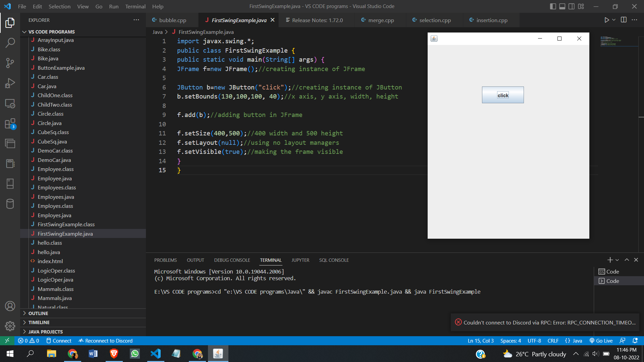Click Go Live in the status bar
The height and width of the screenshot is (362, 644).
(601, 341)
